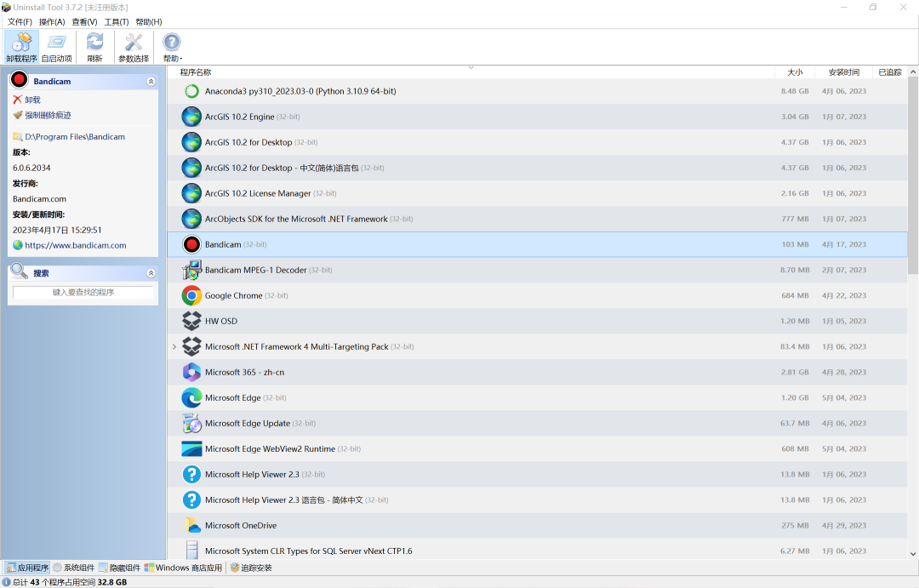This screenshot has width=919, height=588.
Task: Select the Anaconda3 program icon
Action: pos(191,91)
